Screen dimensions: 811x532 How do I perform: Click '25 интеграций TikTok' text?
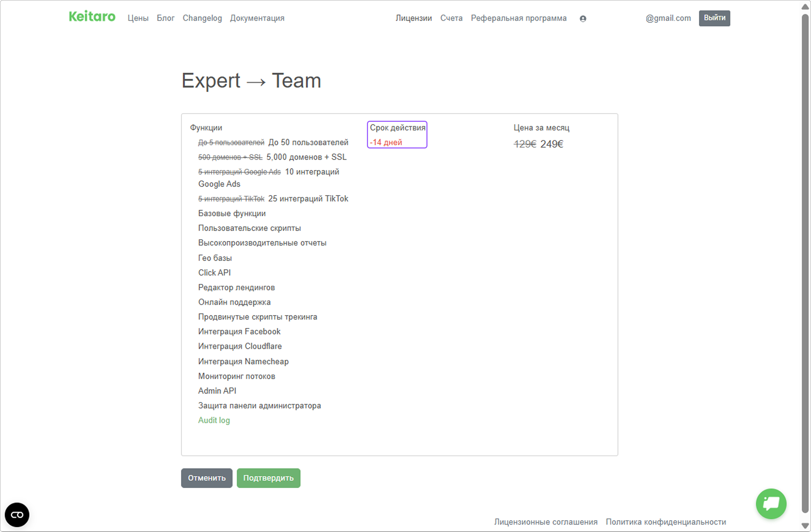pos(308,199)
